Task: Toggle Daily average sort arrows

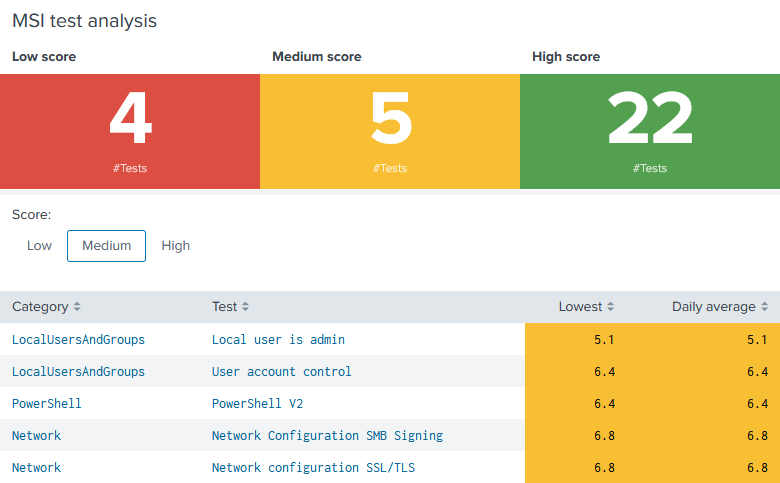Action: coord(764,307)
